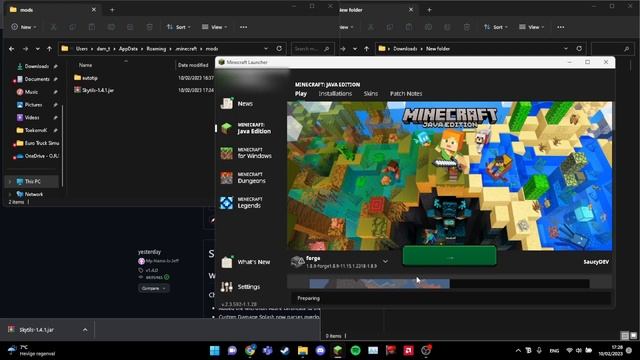Refresh the mods folder view

[x=279, y=49]
